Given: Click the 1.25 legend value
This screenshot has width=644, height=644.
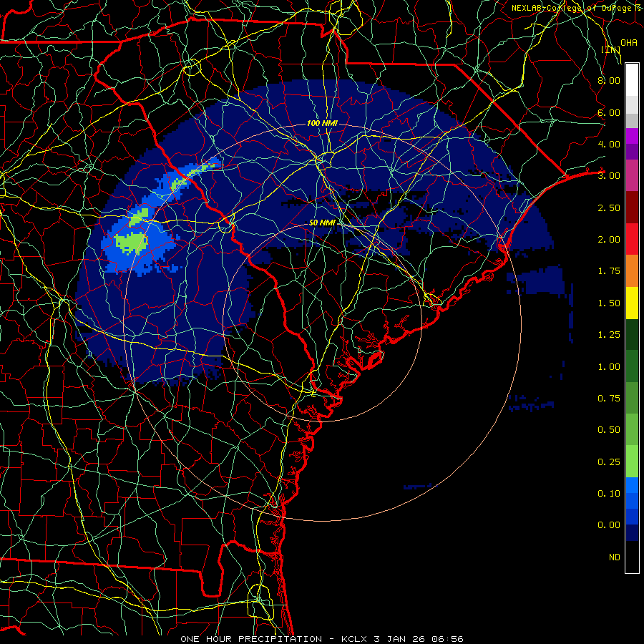Looking at the screenshot, I should (x=609, y=335).
